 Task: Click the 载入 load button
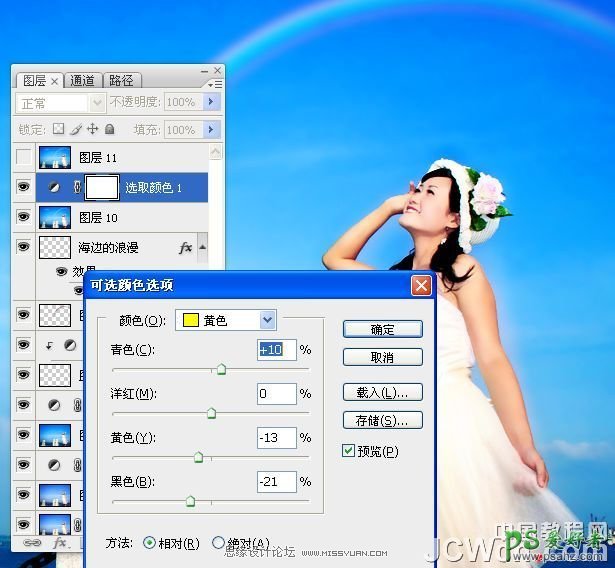pyautogui.click(x=382, y=392)
